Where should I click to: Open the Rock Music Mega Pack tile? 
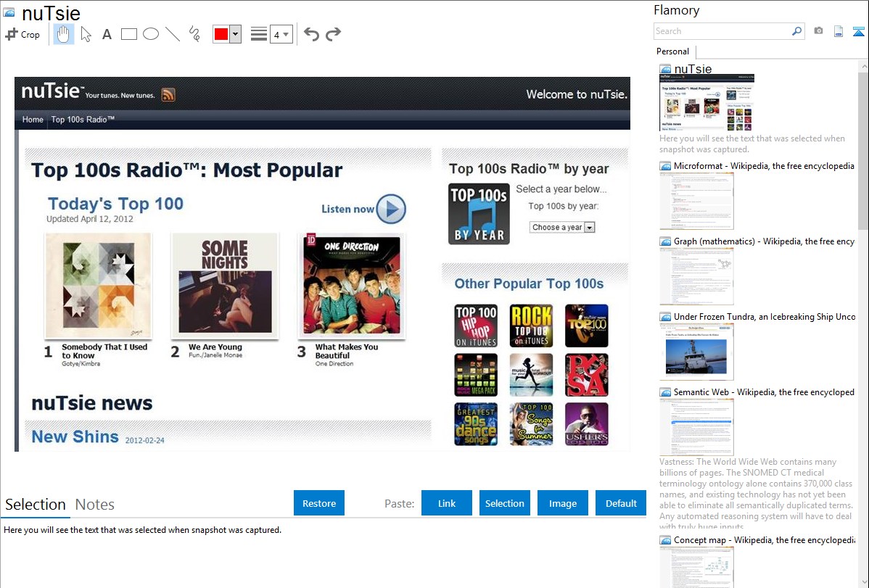tap(476, 375)
